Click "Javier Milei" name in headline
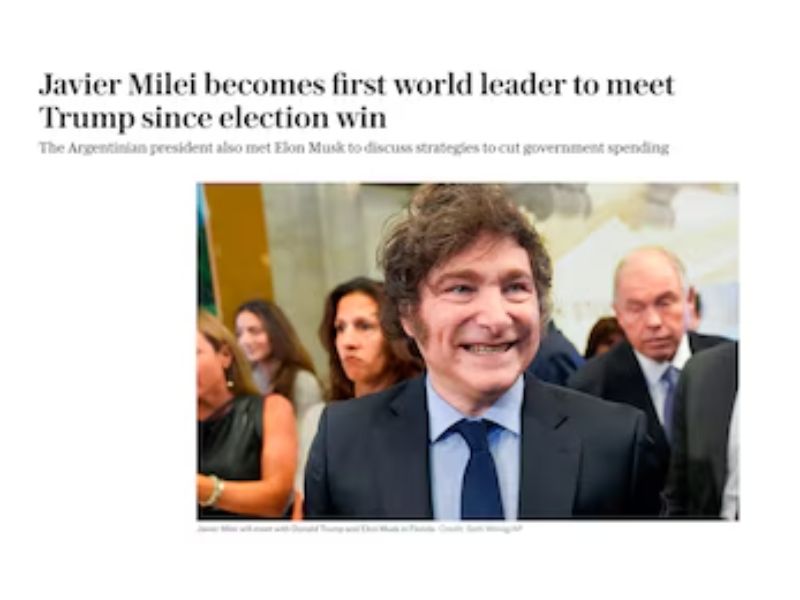The width and height of the screenshot is (800, 600). 118,85
